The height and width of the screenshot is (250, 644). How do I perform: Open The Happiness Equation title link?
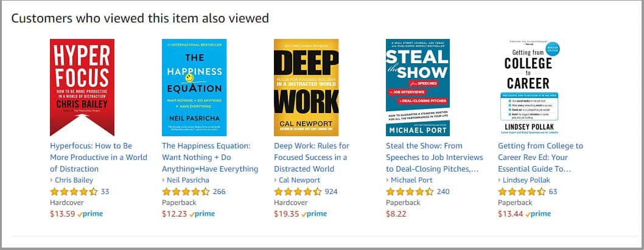point(210,157)
